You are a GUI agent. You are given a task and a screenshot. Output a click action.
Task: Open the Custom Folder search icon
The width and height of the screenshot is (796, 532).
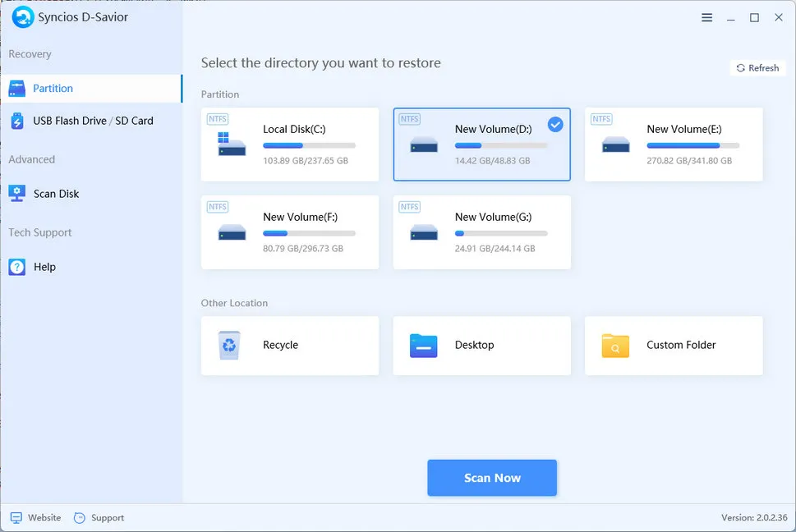pyautogui.click(x=615, y=346)
